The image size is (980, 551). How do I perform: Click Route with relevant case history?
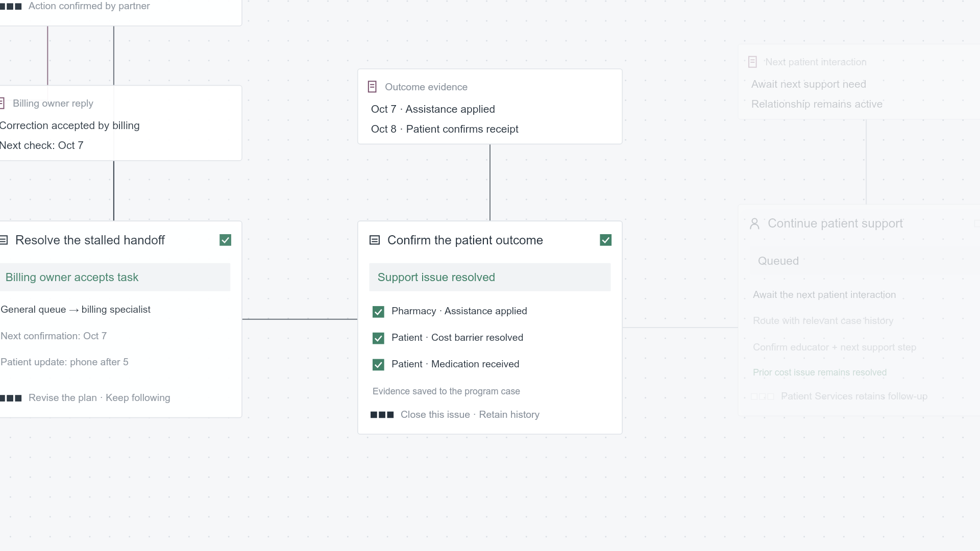[823, 321]
